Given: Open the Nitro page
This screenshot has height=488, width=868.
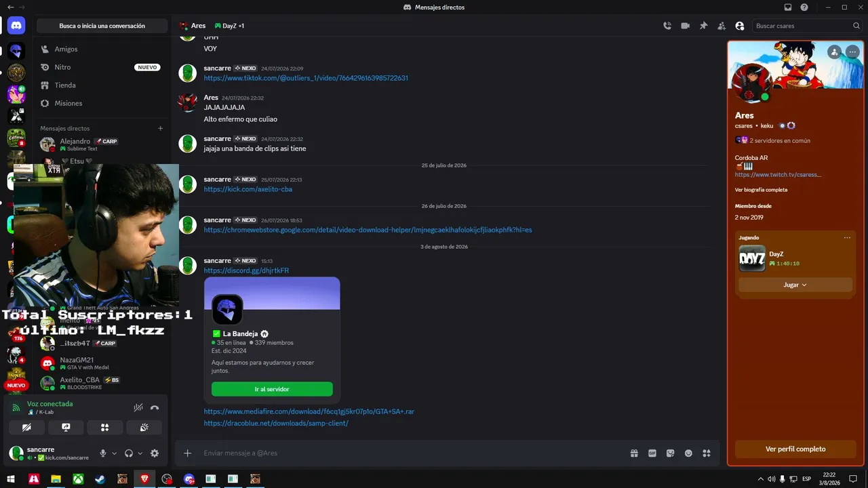Looking at the screenshot, I should [x=102, y=67].
